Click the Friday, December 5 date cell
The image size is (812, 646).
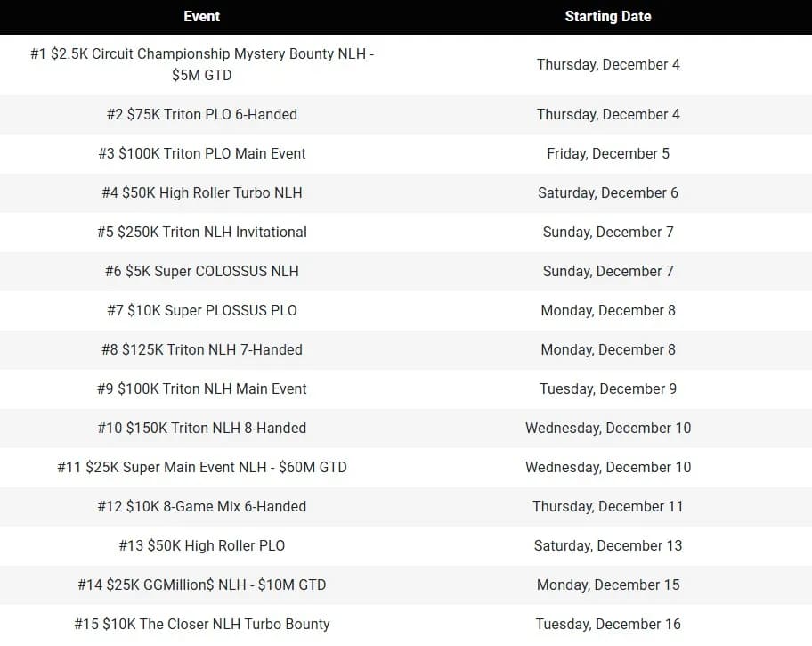608,153
